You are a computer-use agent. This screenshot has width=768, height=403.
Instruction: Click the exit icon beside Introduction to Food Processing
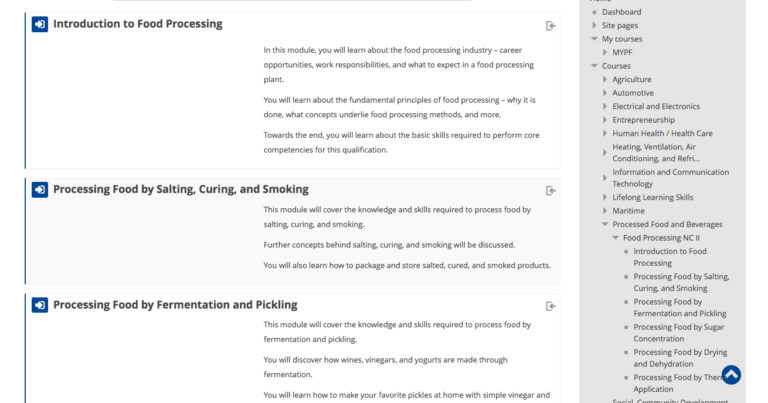tap(551, 26)
